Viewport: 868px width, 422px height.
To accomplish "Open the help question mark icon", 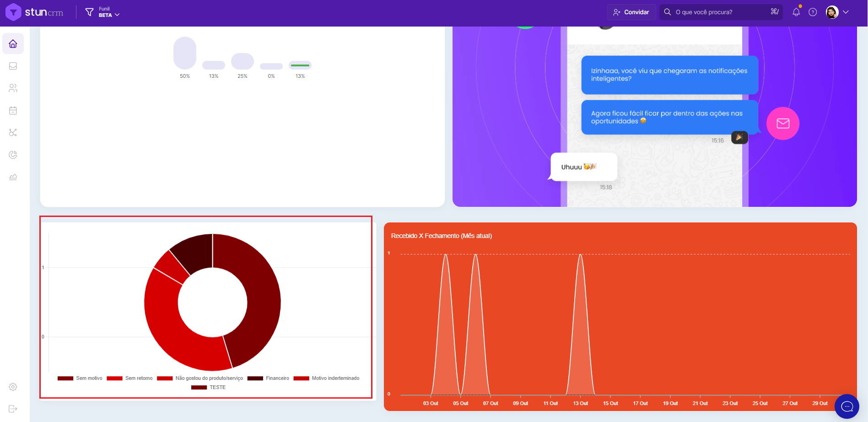I will 813,12.
